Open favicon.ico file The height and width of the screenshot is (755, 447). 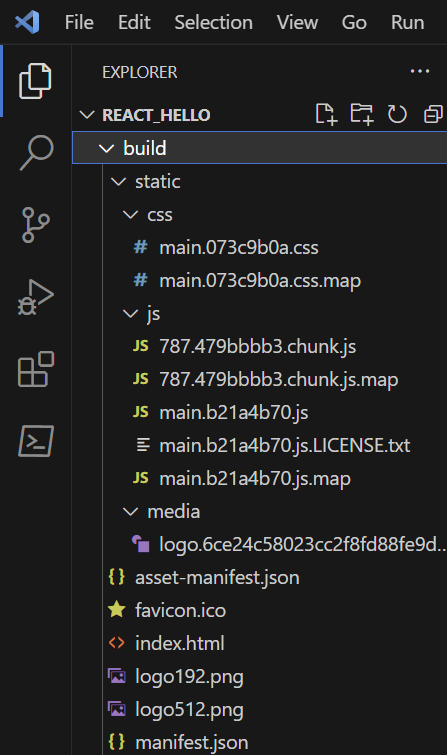coord(180,610)
